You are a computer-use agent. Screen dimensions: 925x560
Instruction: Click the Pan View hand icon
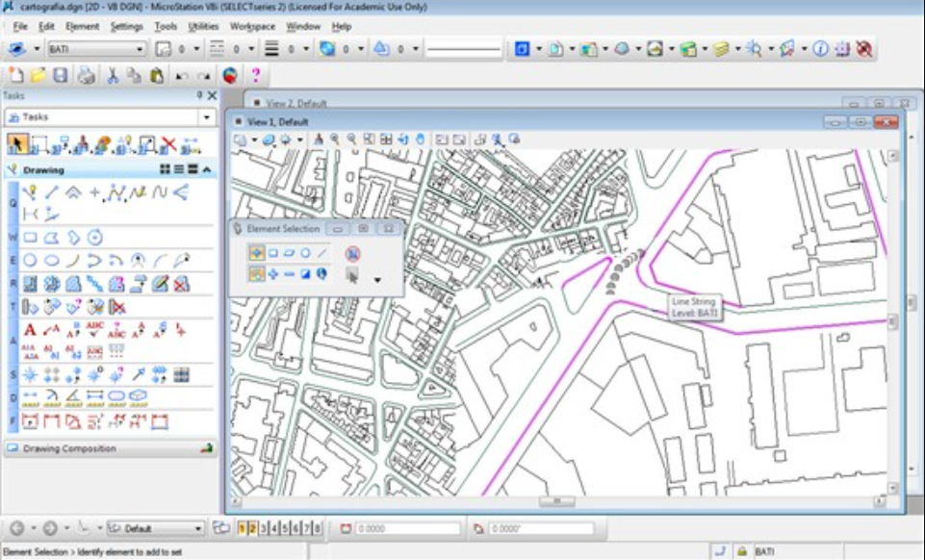[x=420, y=140]
